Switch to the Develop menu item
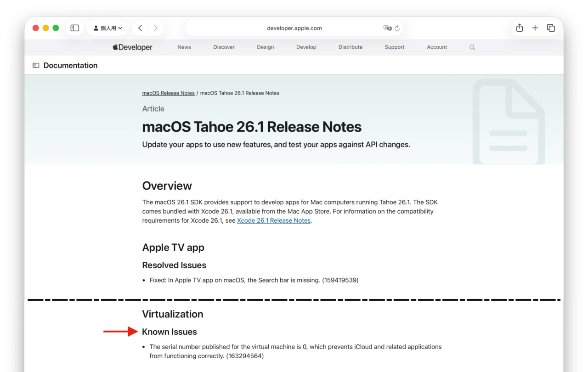 pyautogui.click(x=306, y=47)
